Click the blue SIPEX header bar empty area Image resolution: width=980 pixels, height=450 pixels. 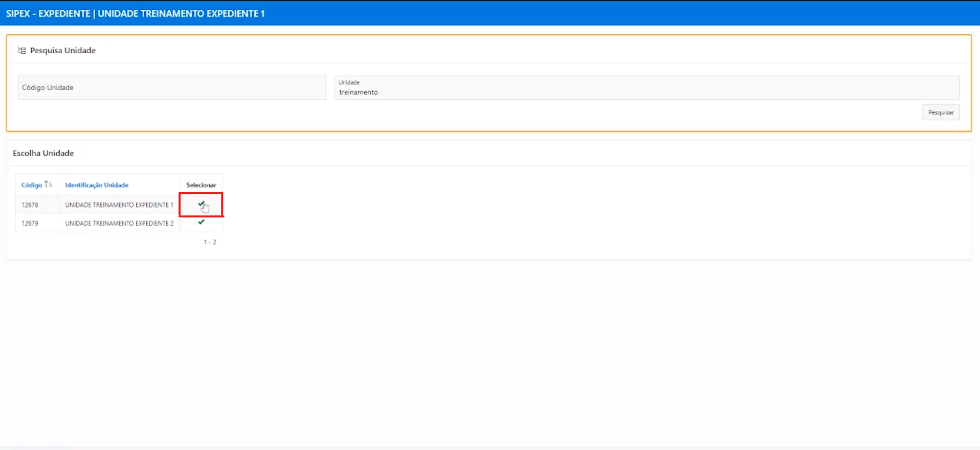tap(614, 14)
